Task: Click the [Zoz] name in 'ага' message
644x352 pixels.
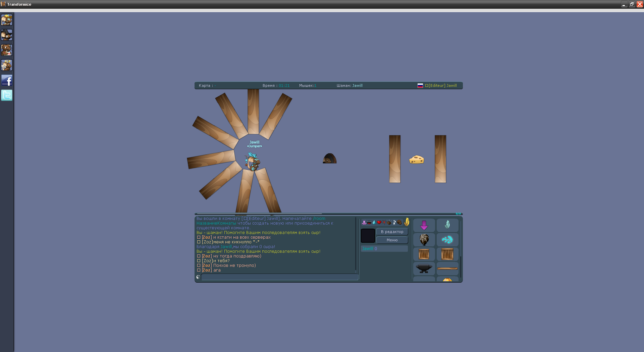Action: [x=207, y=270]
